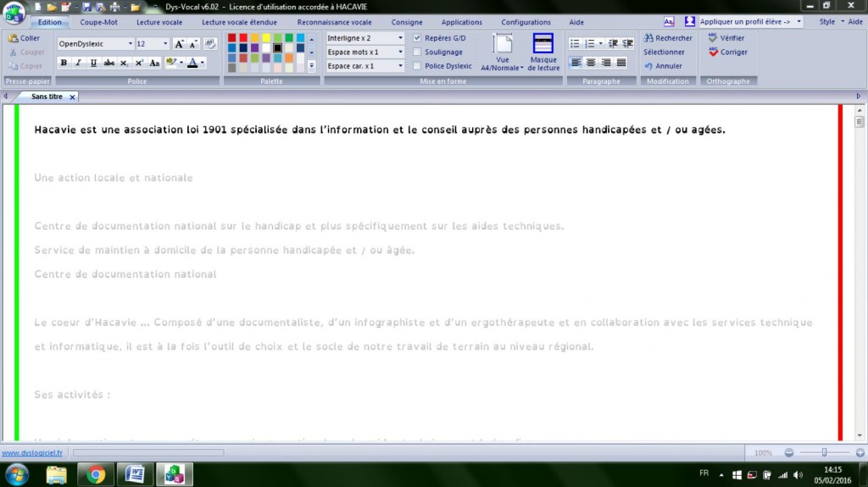
Task: Uncheck the Repères G/D checkbox
Action: [417, 38]
